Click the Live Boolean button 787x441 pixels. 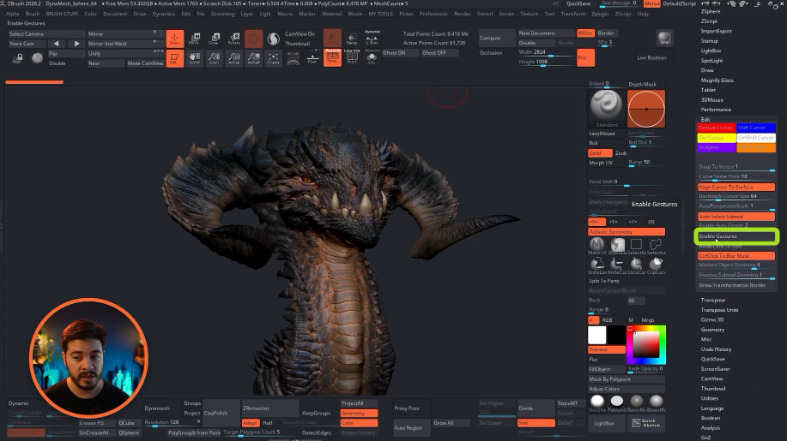[x=651, y=58]
